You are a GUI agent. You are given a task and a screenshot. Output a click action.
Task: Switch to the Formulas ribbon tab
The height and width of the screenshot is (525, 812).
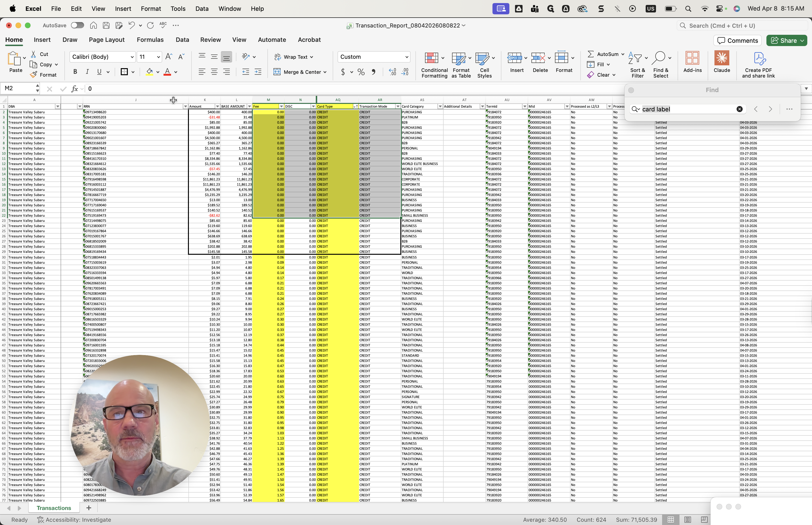coord(150,39)
